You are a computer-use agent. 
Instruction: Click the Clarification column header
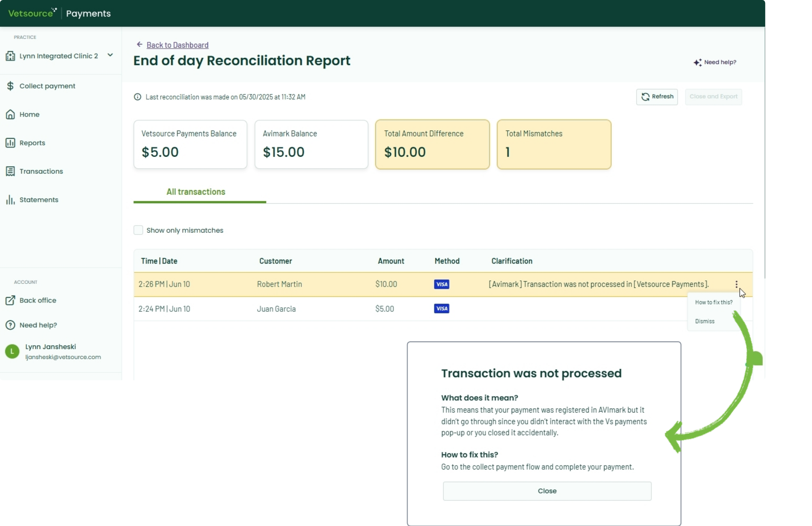coord(512,261)
